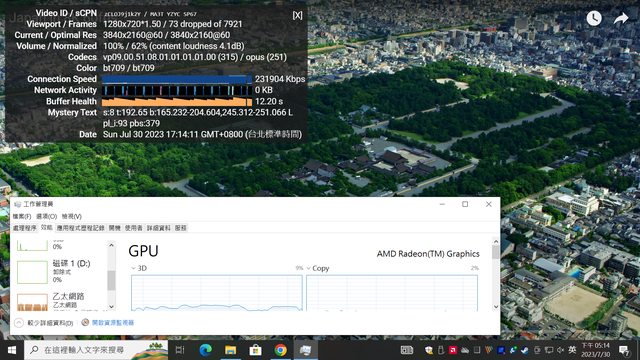This screenshot has height=360, width=640.
Task: Open the AMD Radeon tray icon
Action: [453, 350]
